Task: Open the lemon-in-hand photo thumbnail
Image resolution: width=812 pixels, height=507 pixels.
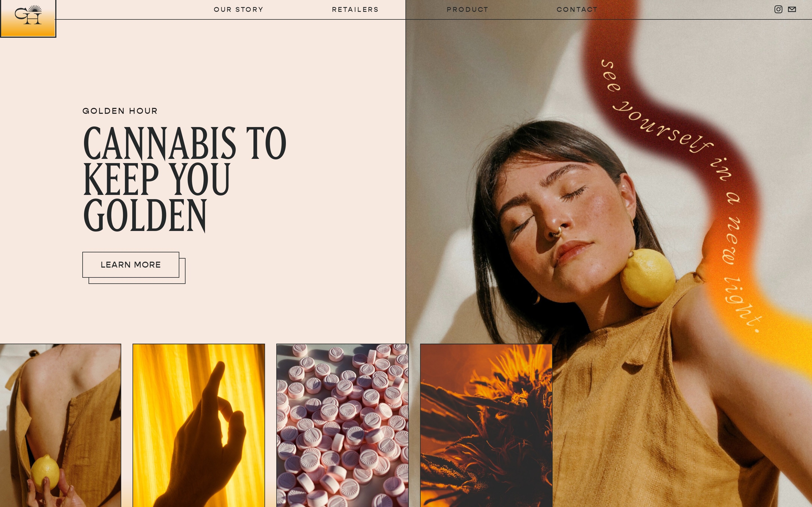Action: pos(60,425)
